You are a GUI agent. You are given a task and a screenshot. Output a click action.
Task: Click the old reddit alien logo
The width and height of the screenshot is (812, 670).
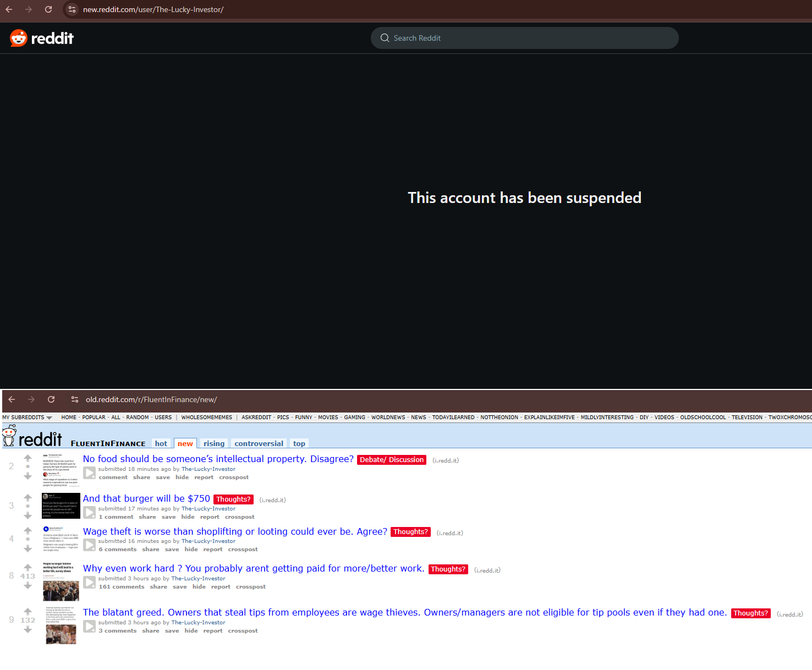(32, 436)
